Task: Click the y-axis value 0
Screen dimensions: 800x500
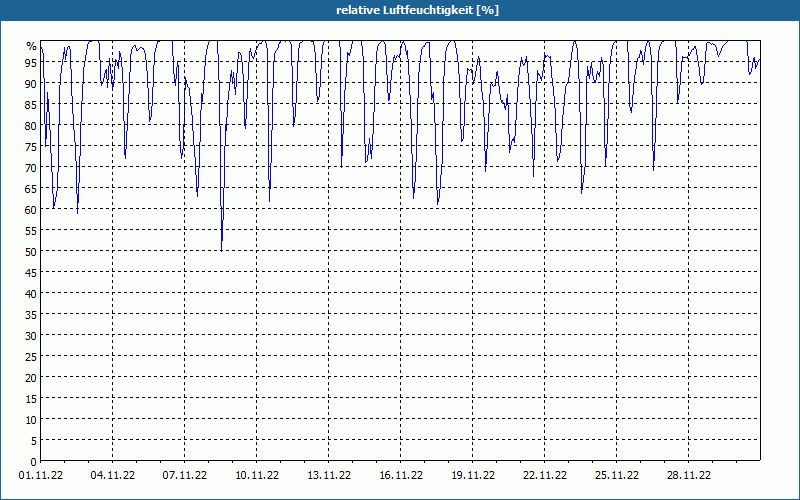Action: pos(34,462)
